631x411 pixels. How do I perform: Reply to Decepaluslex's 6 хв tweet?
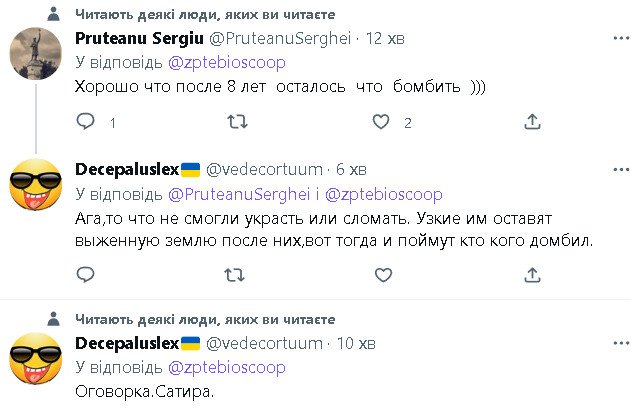(86, 273)
